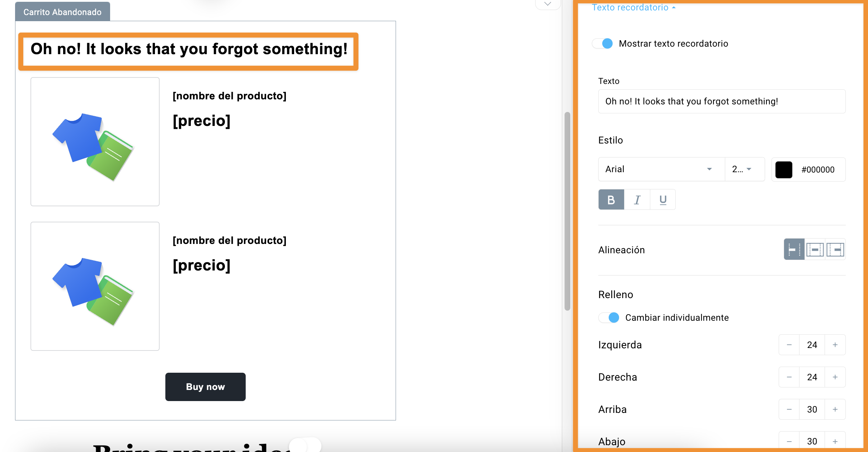Click the Buy now button
Screen dimensions: 868x452
pos(206,387)
